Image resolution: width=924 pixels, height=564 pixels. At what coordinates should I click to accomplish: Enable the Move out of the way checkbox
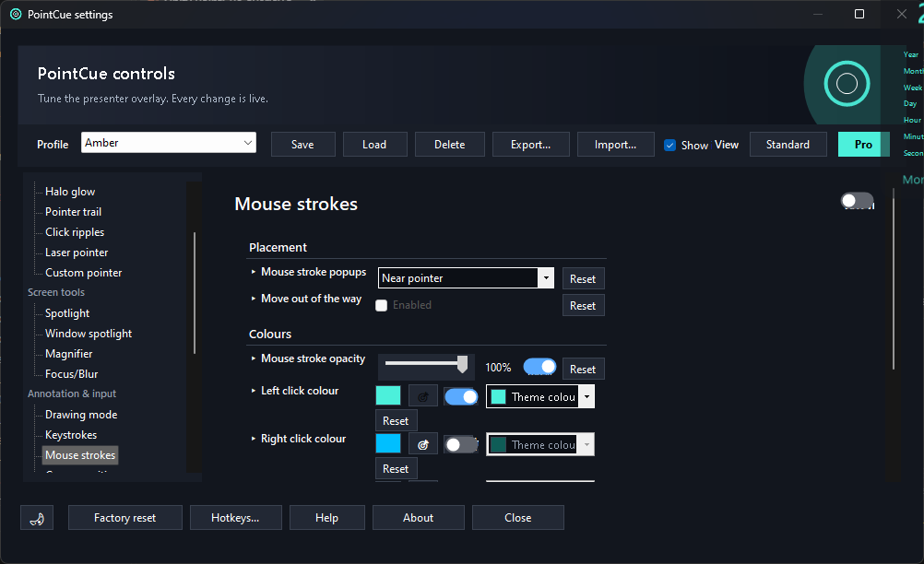click(x=381, y=306)
